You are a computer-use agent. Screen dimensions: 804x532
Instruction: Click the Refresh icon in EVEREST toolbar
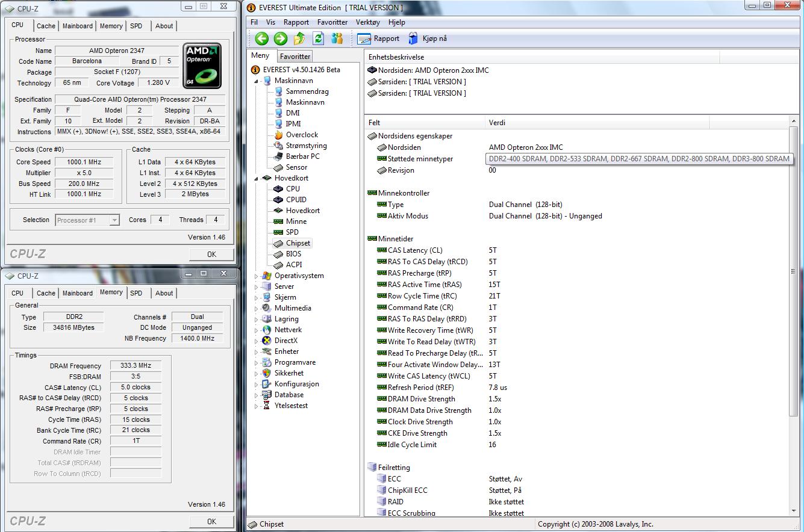(x=318, y=39)
